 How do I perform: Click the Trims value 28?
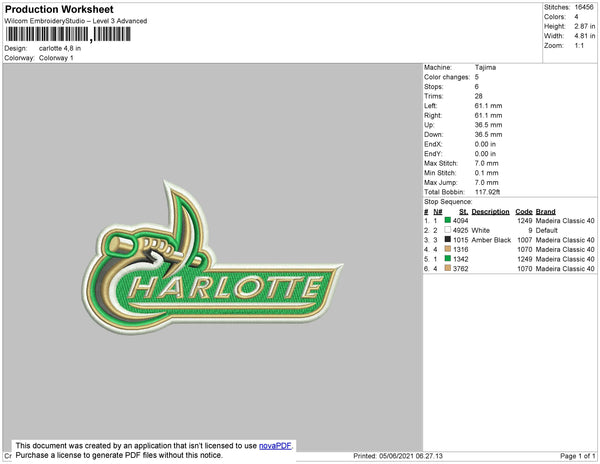coord(478,96)
